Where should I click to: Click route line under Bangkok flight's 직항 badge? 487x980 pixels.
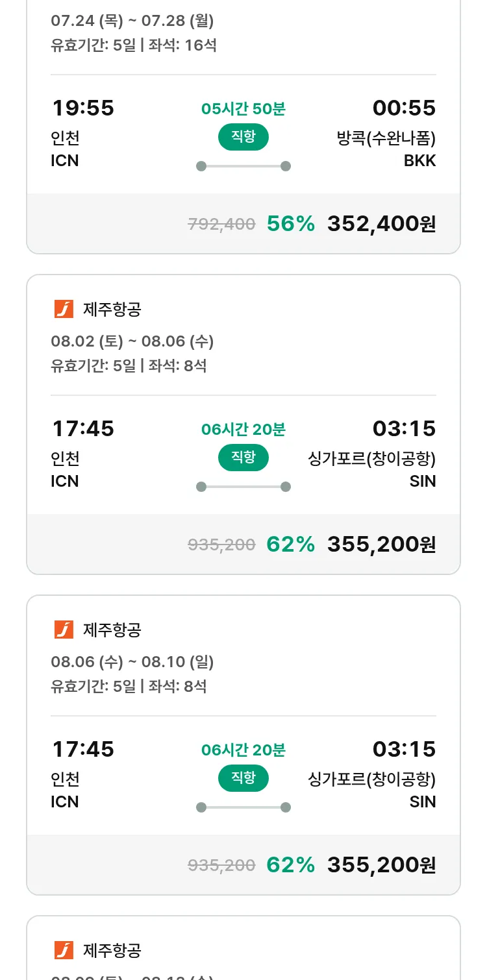pyautogui.click(x=243, y=166)
